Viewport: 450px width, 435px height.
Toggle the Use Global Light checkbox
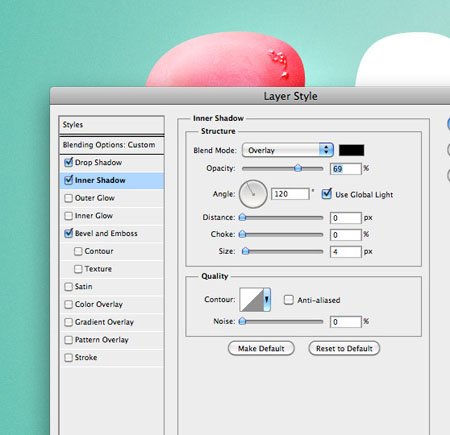pyautogui.click(x=327, y=194)
